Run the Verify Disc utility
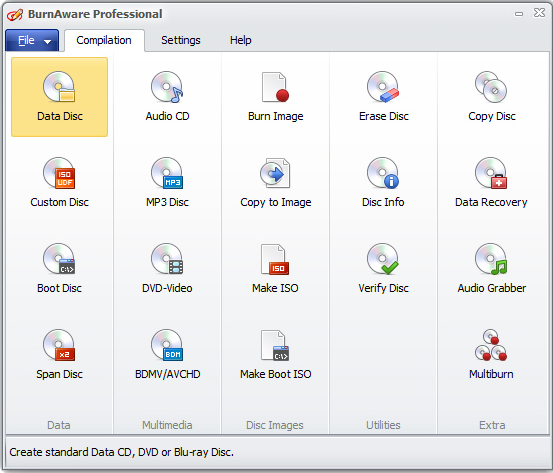553x473 pixels. [383, 269]
